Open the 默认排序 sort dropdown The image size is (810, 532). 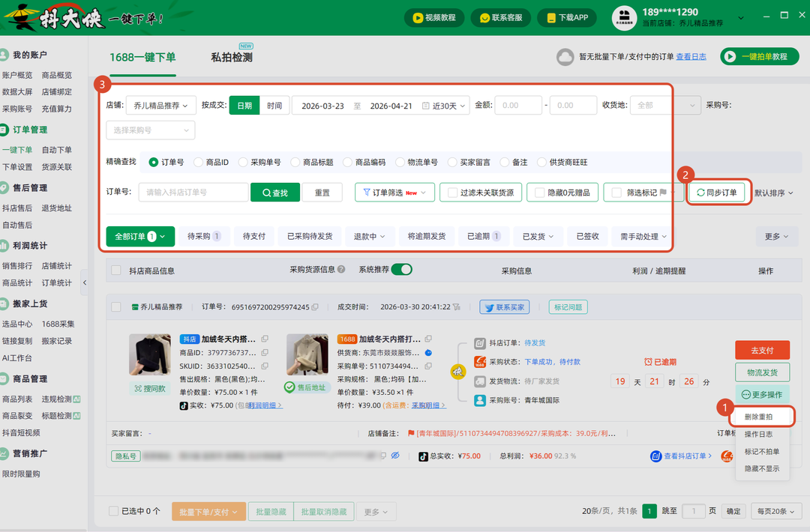tap(773, 193)
